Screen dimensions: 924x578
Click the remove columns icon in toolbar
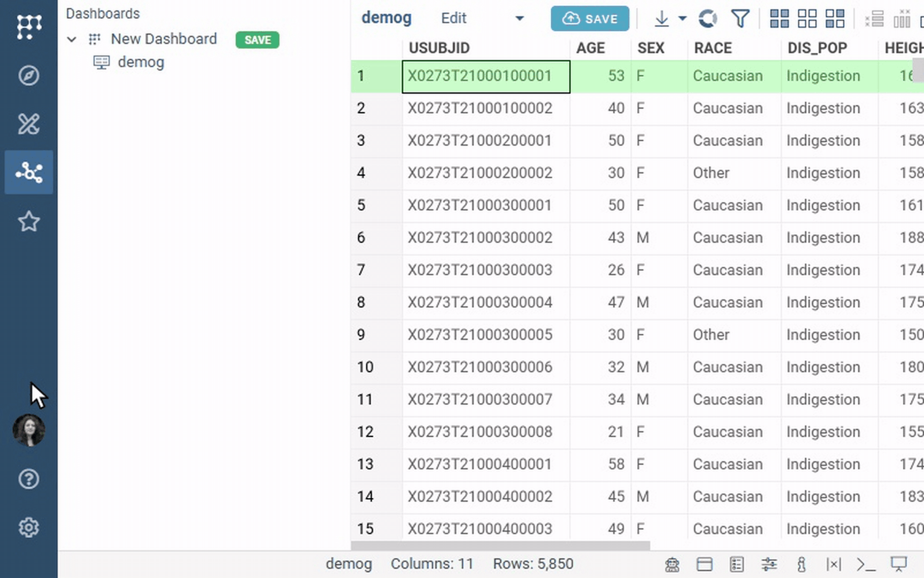902,18
